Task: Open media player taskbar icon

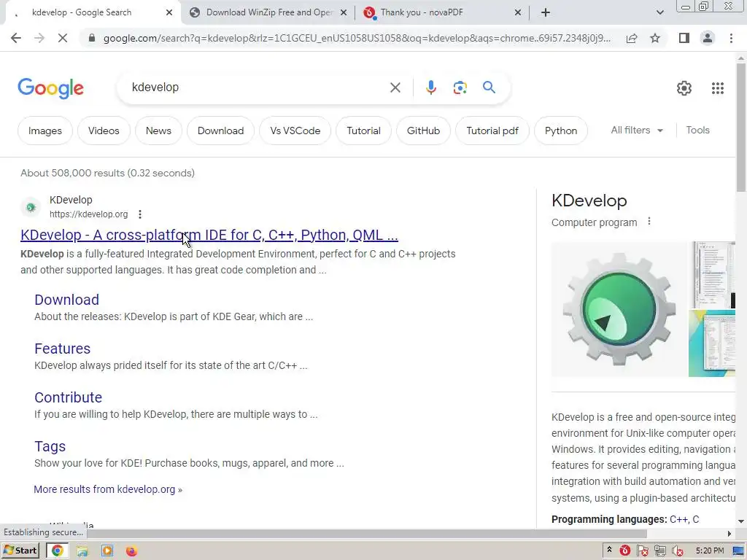Action: click(x=107, y=551)
